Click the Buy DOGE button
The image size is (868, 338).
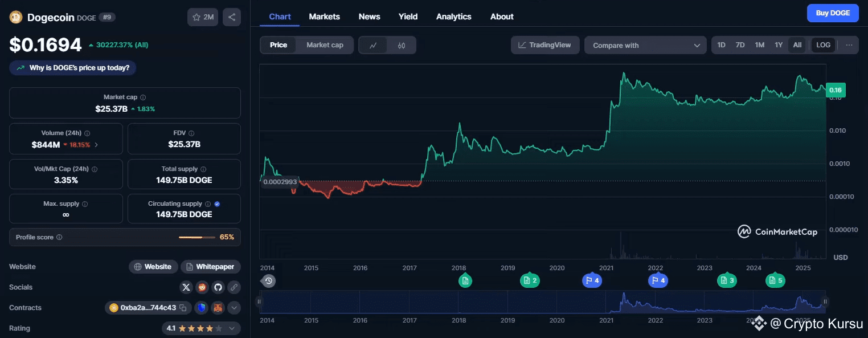tap(833, 13)
